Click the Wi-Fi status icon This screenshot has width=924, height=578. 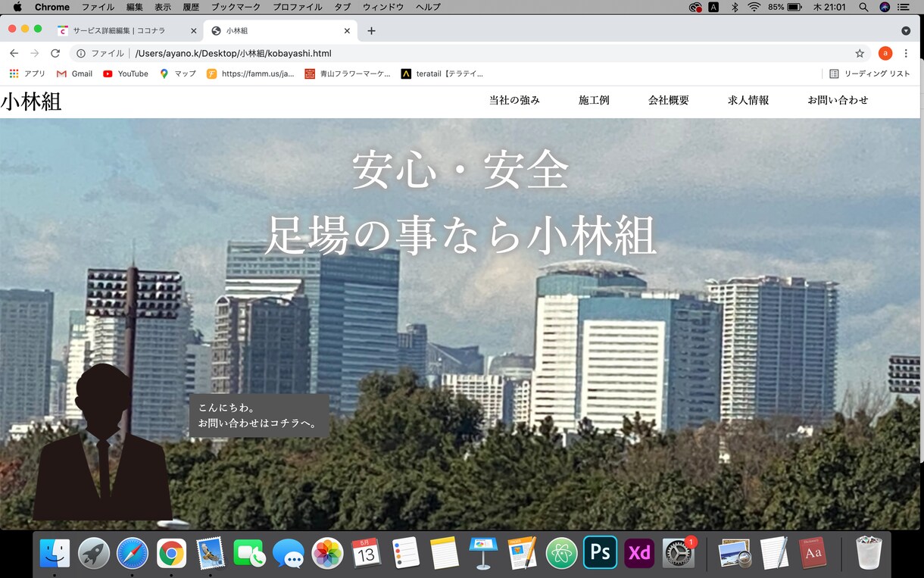click(x=754, y=7)
